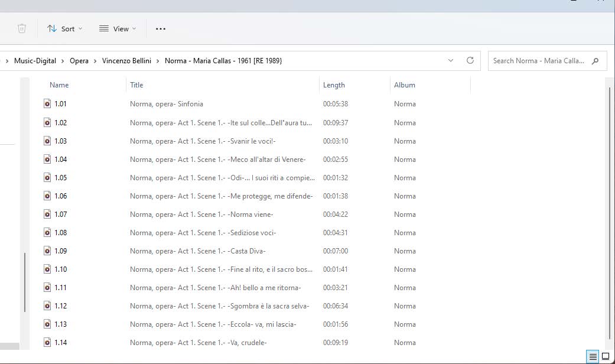The height and width of the screenshot is (364, 615).
Task: Expand the address bar history dropdown
Action: [451, 60]
